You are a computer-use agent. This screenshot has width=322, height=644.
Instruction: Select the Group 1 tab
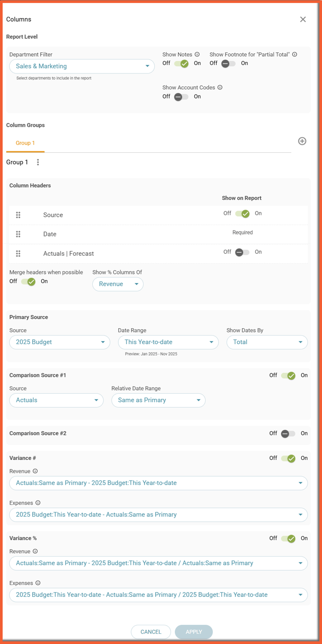25,143
